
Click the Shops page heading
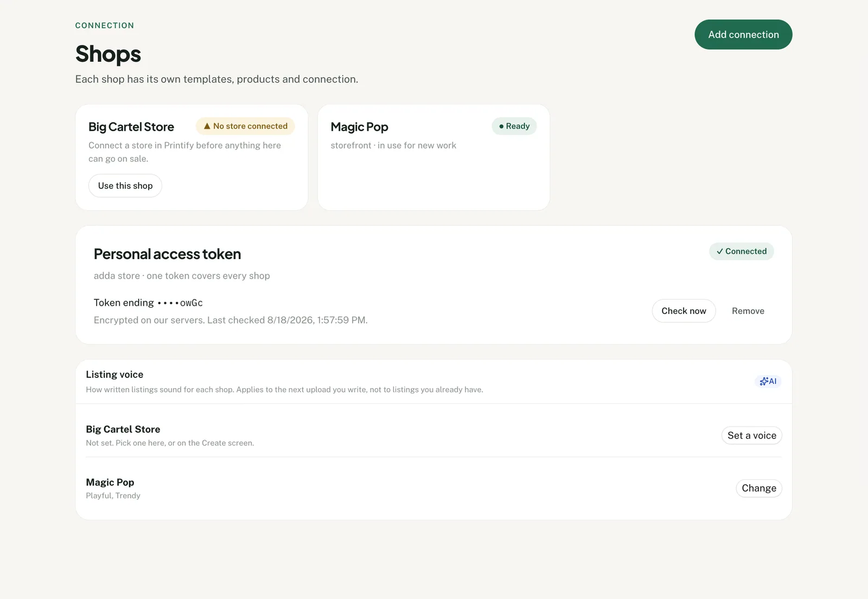pos(108,54)
